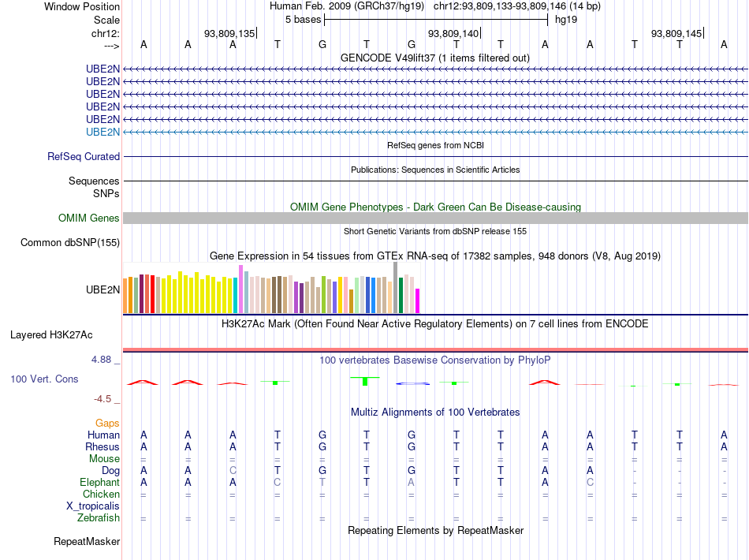Click the tall gray bar in GTEx chart
The width and height of the screenshot is (749, 560).
click(395, 288)
